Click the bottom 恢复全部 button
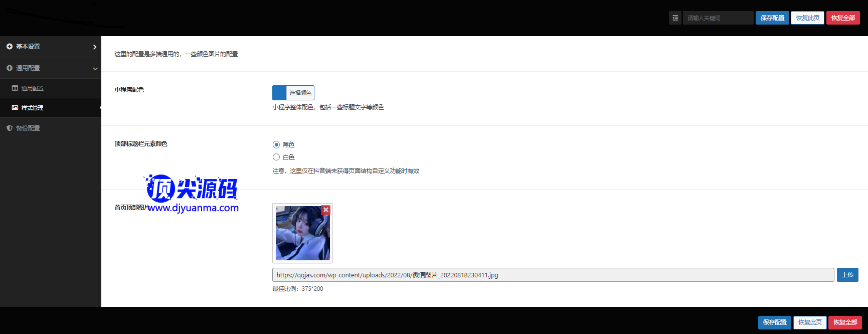868x334 pixels. point(845,322)
